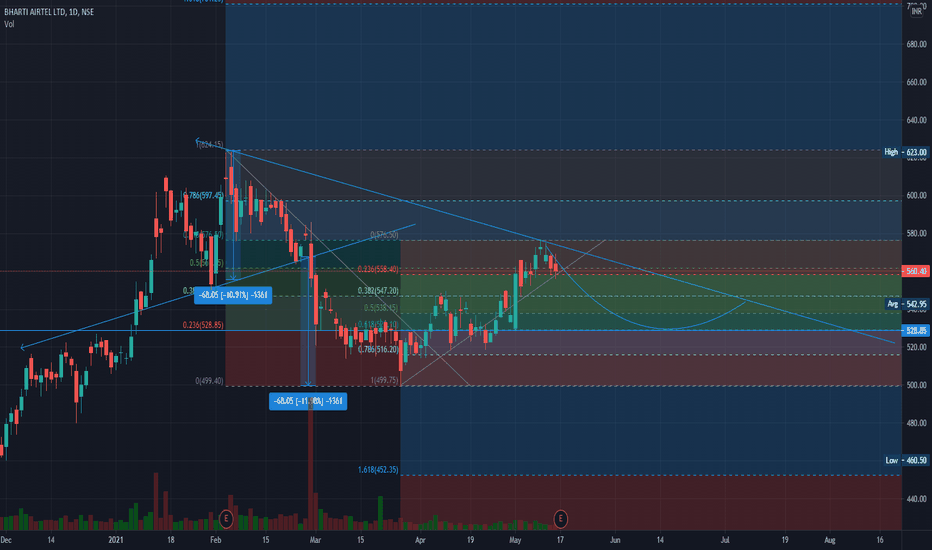Click the 640.00 price scale value

pyautogui.click(x=916, y=120)
